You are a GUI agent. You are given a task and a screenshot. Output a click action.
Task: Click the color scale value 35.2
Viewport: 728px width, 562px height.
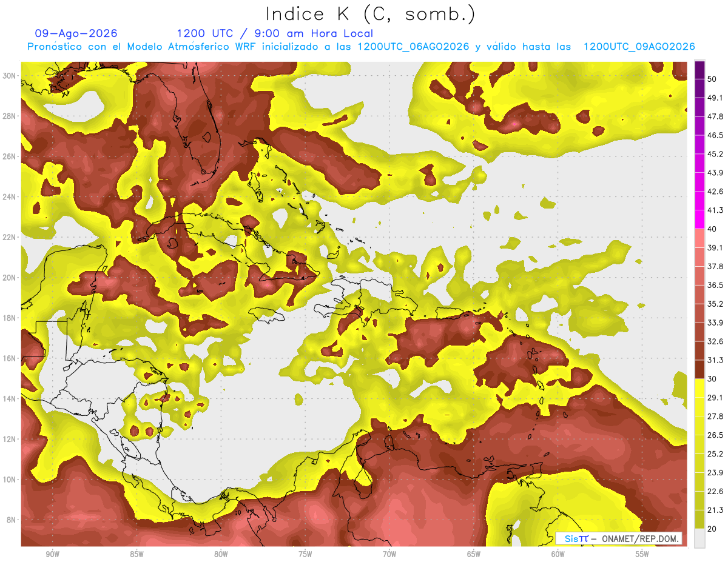715,304
